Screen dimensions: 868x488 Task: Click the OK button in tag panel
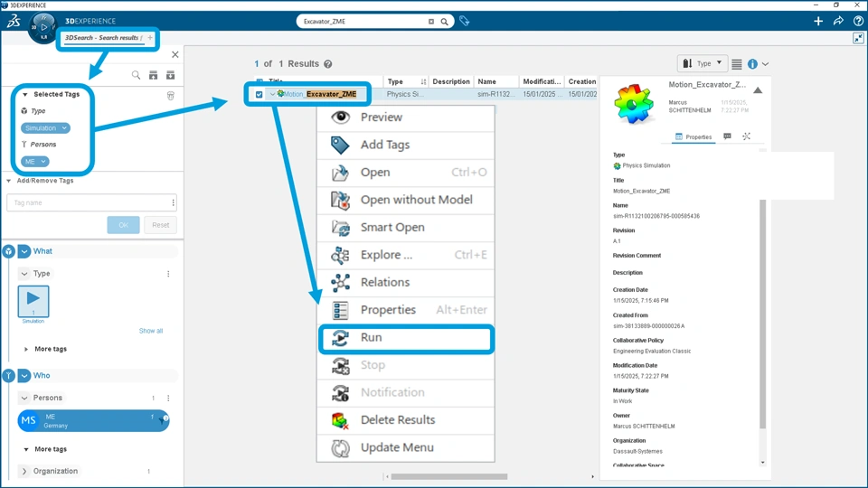coord(123,225)
